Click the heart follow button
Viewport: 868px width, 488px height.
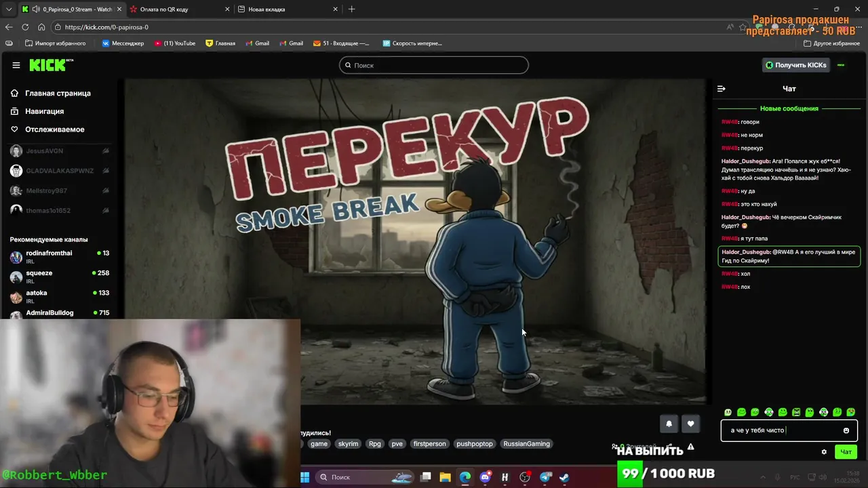click(x=690, y=424)
